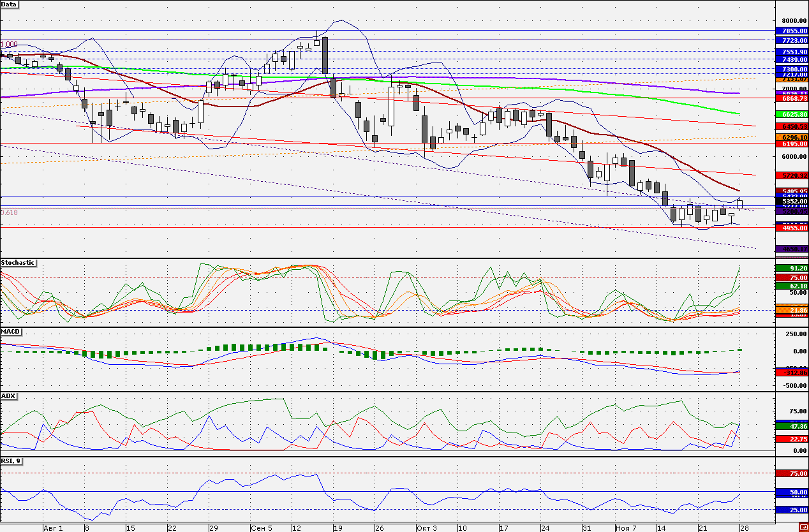Screen dimensions: 809x532
Task: Select the ADX 47.36 green value label
Action: [791, 426]
